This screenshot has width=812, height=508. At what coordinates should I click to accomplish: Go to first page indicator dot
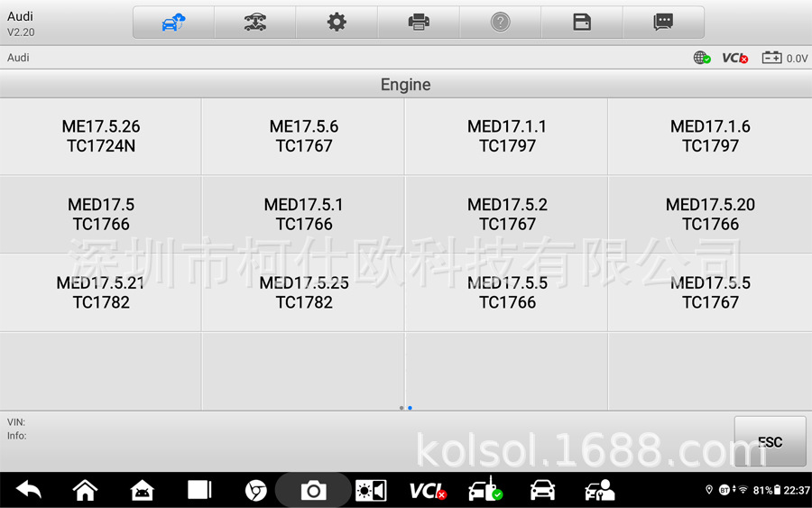pyautogui.click(x=401, y=408)
